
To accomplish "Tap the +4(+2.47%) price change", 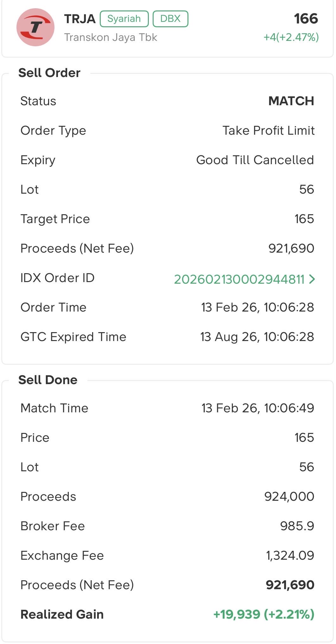I will tap(291, 37).
